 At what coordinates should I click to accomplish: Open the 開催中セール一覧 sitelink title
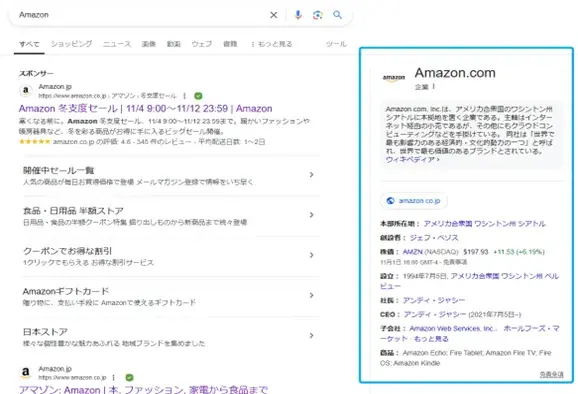(59, 170)
